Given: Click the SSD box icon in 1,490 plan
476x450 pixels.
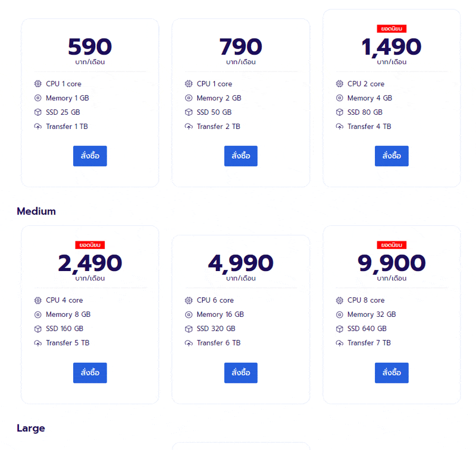Looking at the screenshot, I should [x=340, y=112].
